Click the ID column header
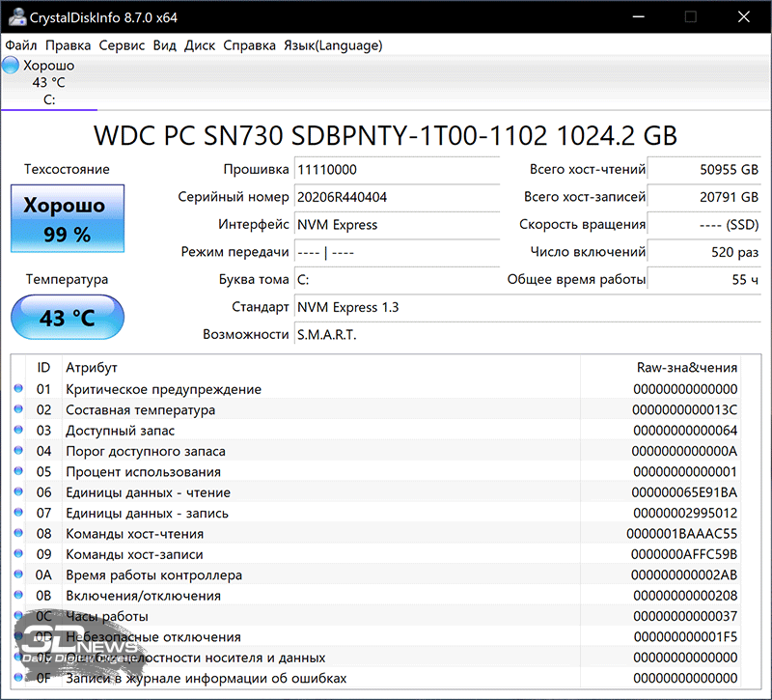Screen dimensions: 772x700 43,368
